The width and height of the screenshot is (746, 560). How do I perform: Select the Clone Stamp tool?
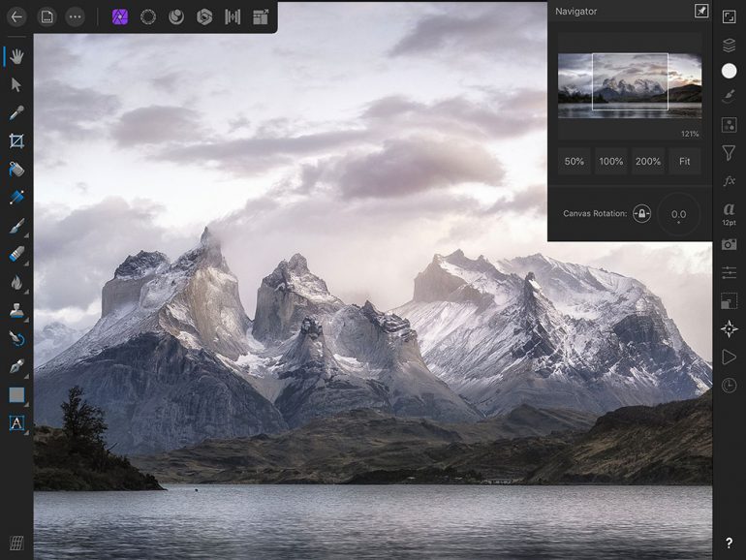click(16, 311)
